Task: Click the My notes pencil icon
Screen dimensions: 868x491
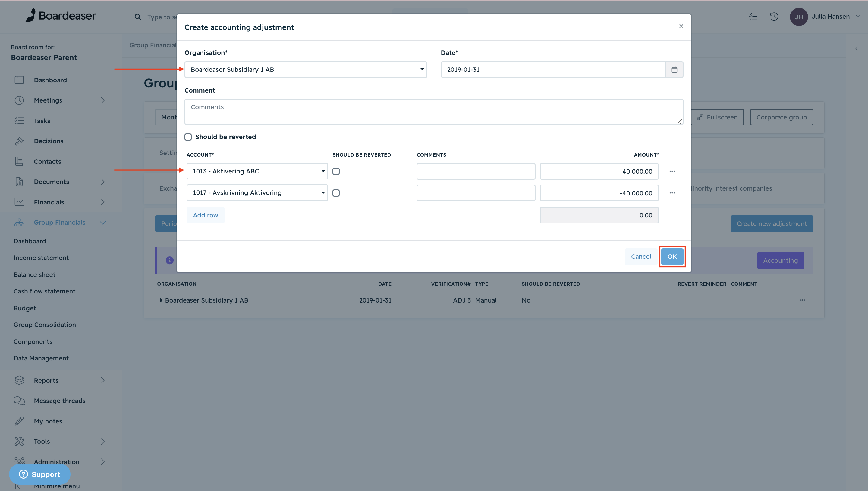Action: 19,421
